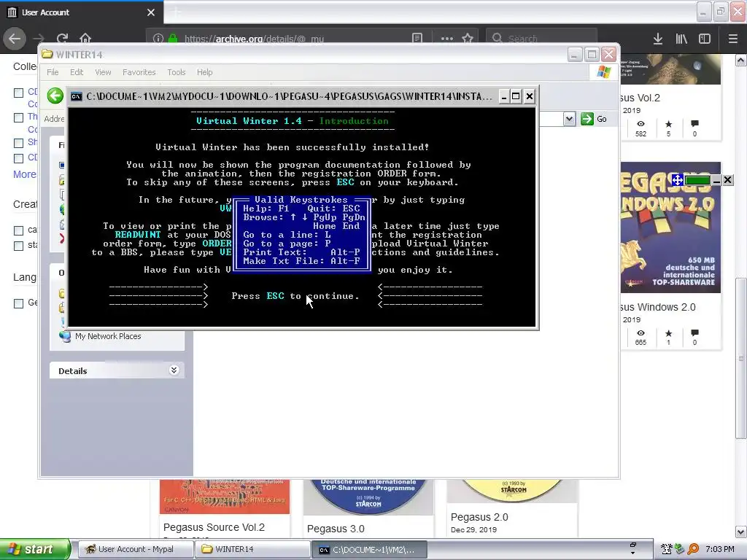Click the favorites star for Pegasus Vol.2

click(668, 124)
